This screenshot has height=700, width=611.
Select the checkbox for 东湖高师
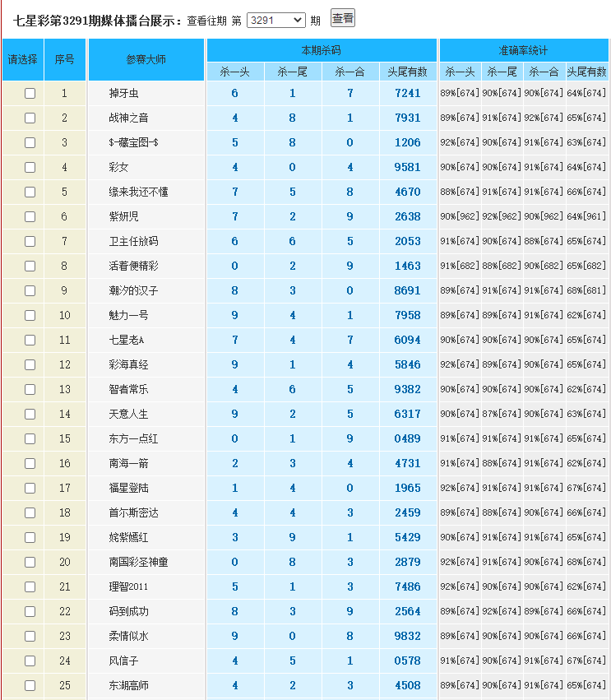[x=30, y=686]
